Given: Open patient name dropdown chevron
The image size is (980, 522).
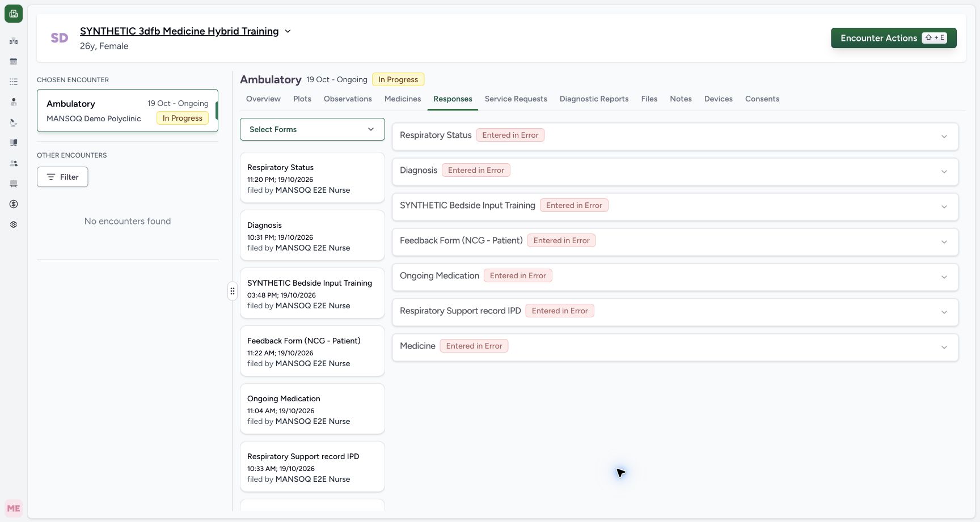Looking at the screenshot, I should (288, 31).
